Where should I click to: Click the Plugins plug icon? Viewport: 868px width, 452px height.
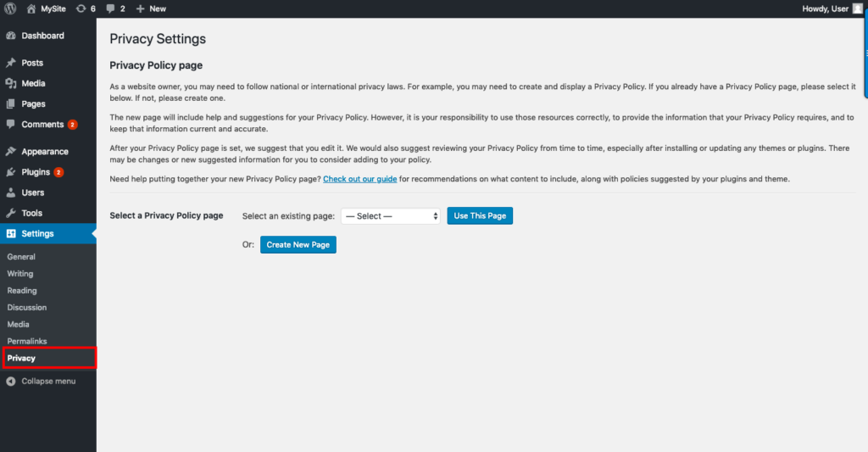tap(11, 171)
